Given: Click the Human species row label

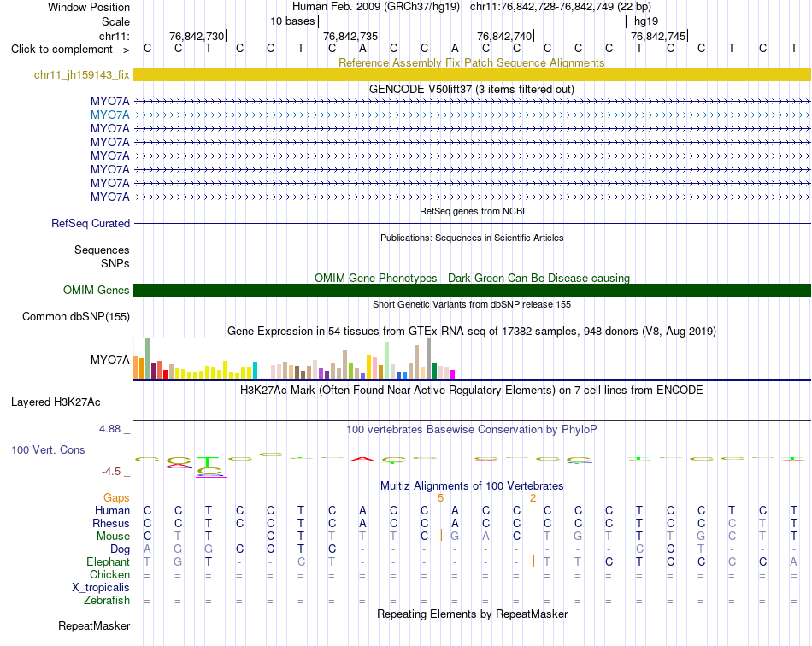Looking at the screenshot, I should point(112,511).
